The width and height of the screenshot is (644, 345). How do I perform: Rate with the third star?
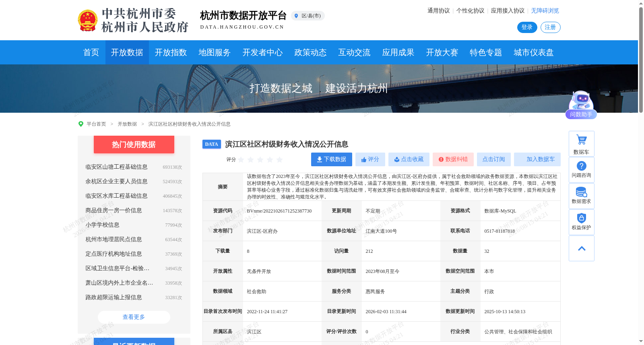click(260, 160)
